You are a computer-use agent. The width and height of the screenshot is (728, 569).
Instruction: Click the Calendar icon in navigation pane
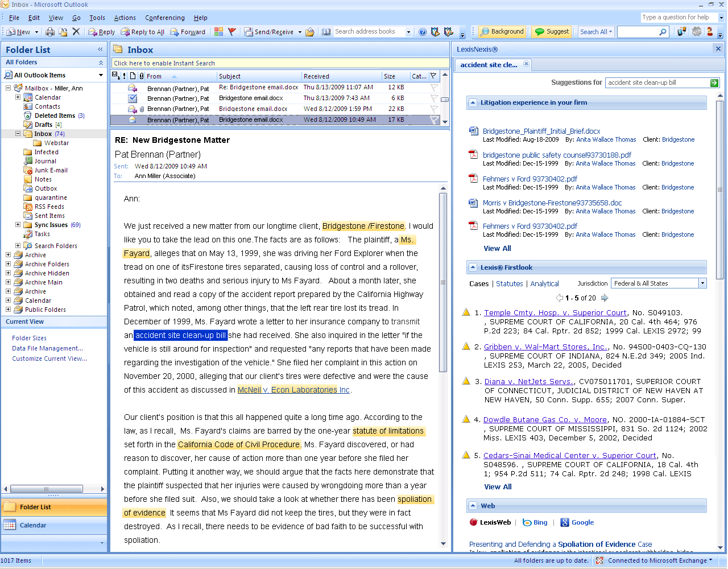tap(10, 525)
